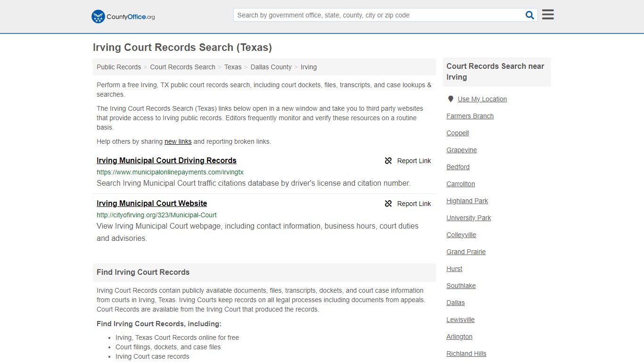Open Hurst court records
This screenshot has height=362, width=644.
[454, 269]
